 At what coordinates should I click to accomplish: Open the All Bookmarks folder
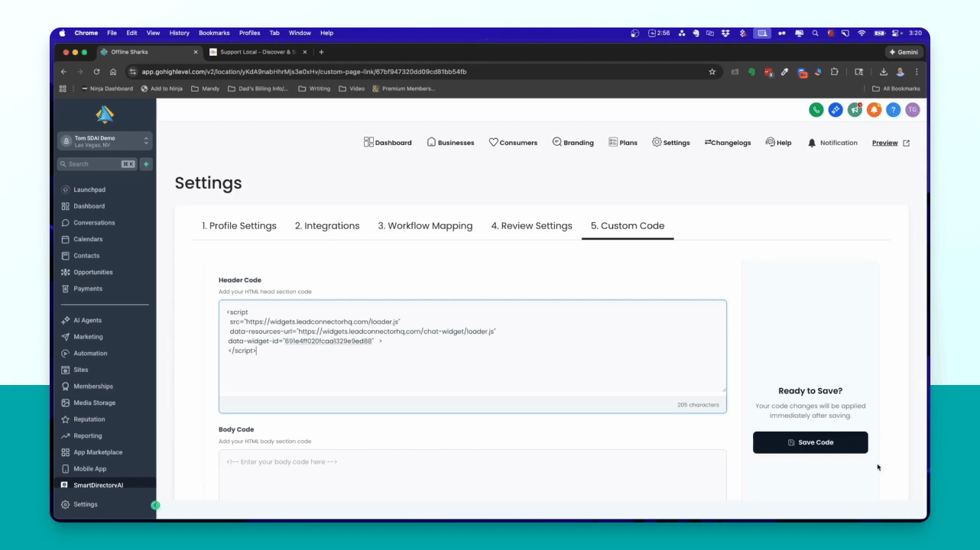pos(896,89)
